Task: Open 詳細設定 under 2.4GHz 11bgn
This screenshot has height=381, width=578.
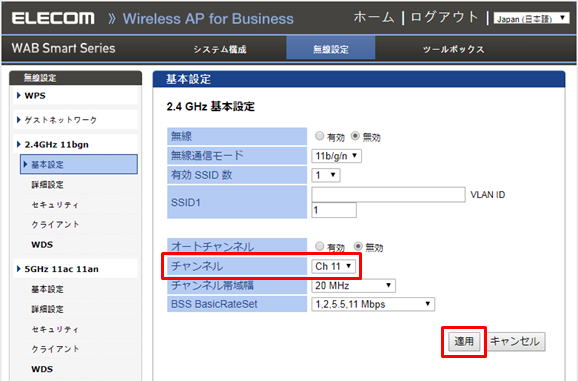Action: click(x=48, y=185)
